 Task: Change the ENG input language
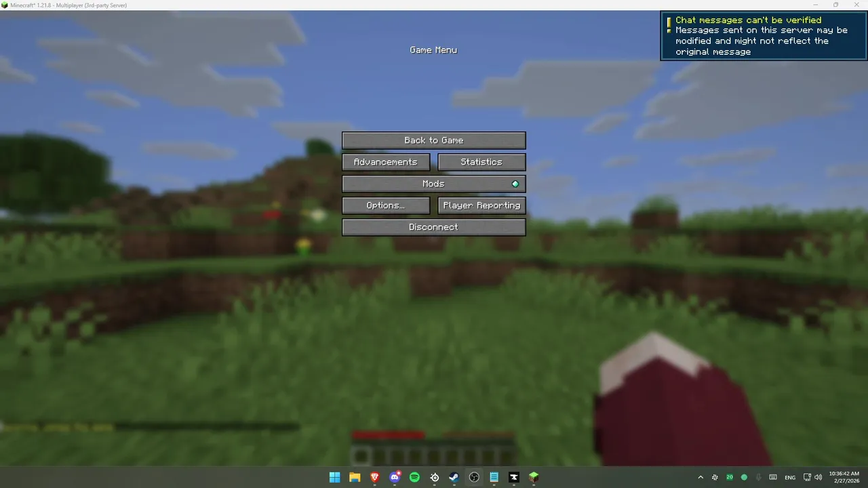[x=790, y=477]
